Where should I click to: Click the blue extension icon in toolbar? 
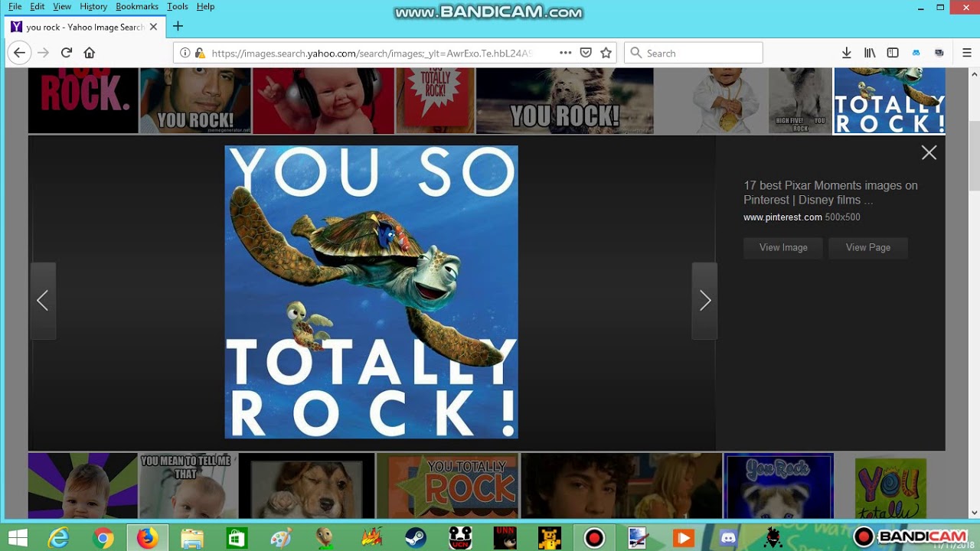(x=916, y=53)
